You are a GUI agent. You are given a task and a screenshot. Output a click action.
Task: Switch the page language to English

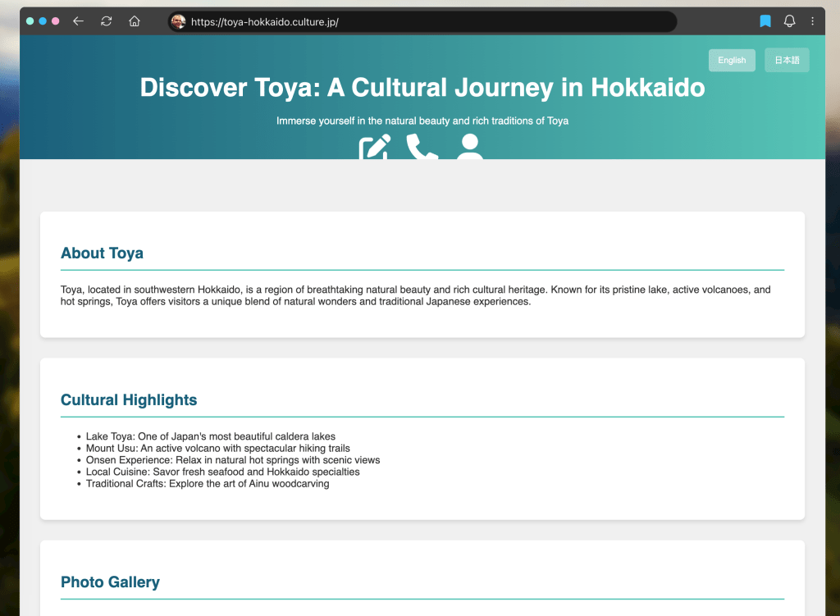(x=732, y=60)
